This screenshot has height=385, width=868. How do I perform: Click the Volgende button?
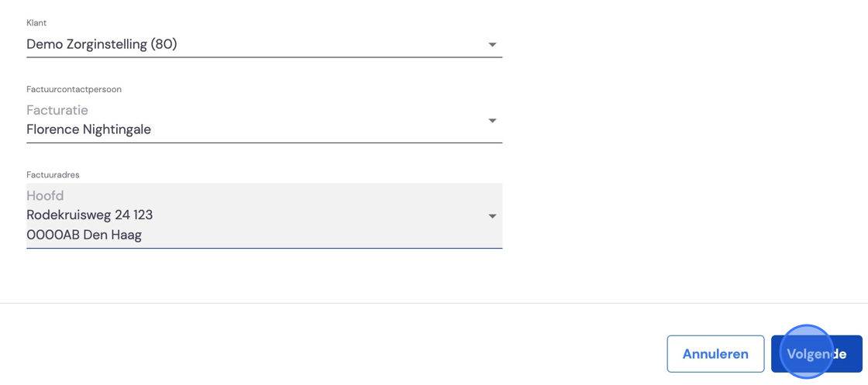[x=817, y=354]
